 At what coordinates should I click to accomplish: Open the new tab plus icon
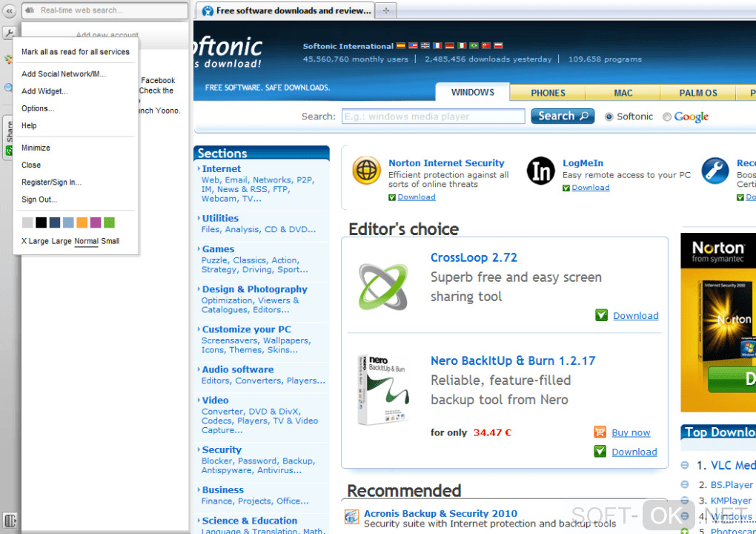tap(385, 10)
